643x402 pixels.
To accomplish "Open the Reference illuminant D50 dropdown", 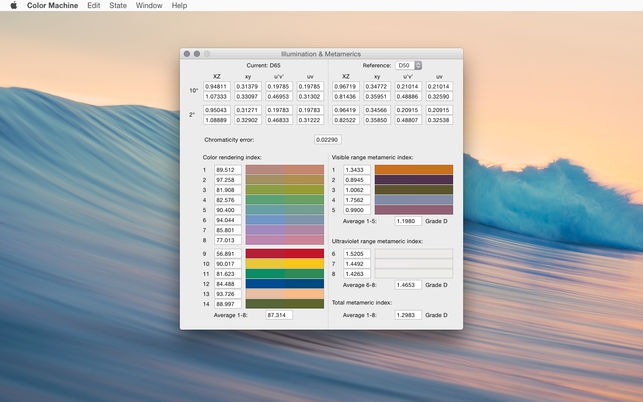I will point(408,66).
